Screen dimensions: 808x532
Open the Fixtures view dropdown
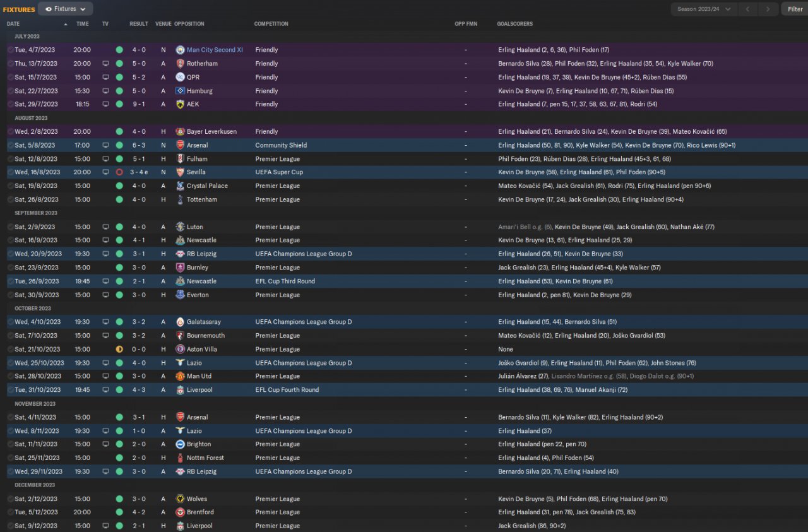coord(66,9)
